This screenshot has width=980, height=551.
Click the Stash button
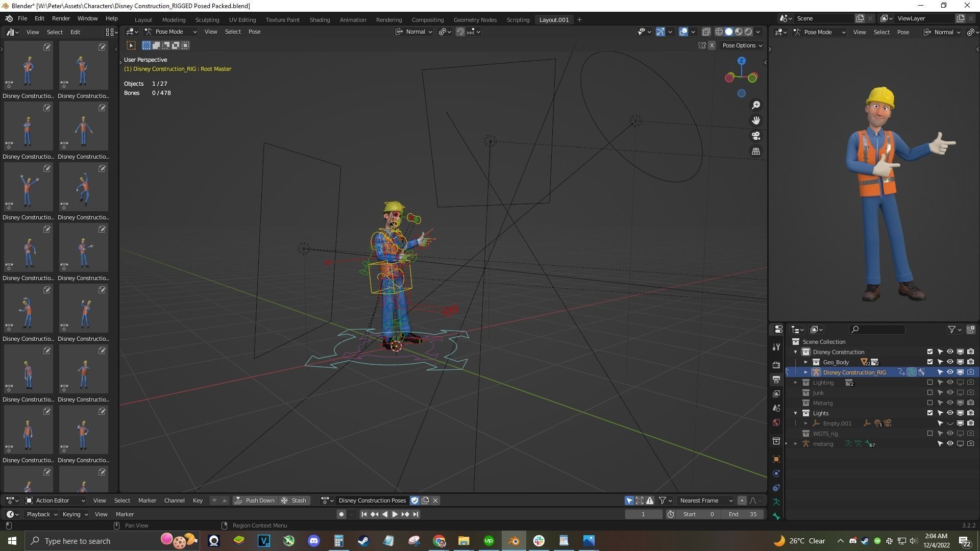pyautogui.click(x=294, y=500)
